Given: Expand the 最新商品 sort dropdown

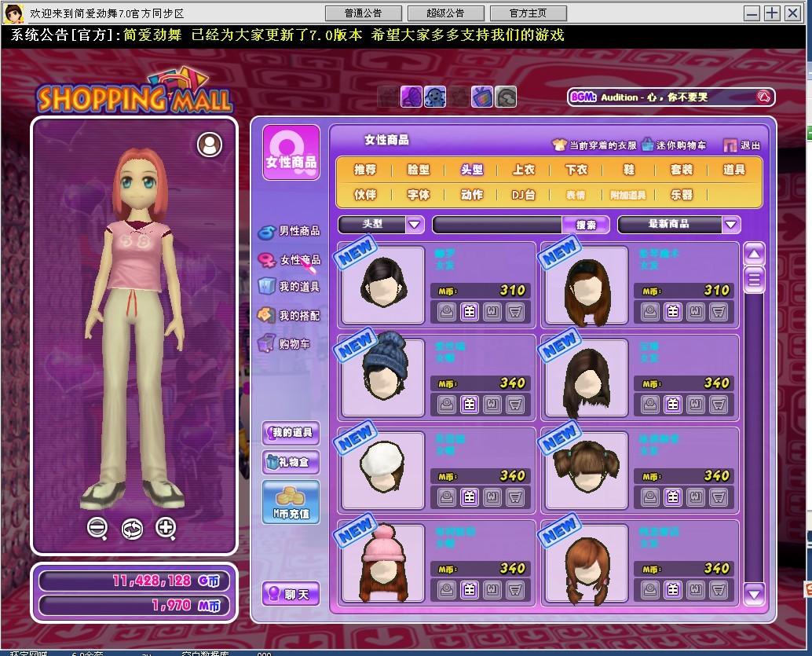Looking at the screenshot, I should coord(731,225).
